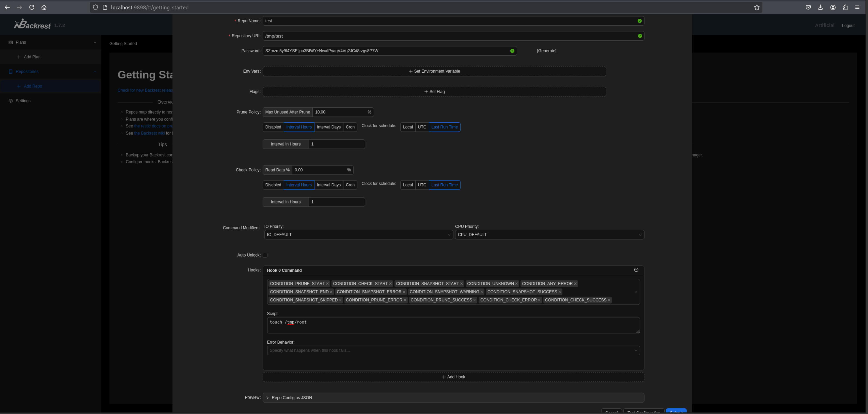The width and height of the screenshot is (868, 414).
Task: Choose Cron for the Prune Policy schedule
Action: pos(350,127)
